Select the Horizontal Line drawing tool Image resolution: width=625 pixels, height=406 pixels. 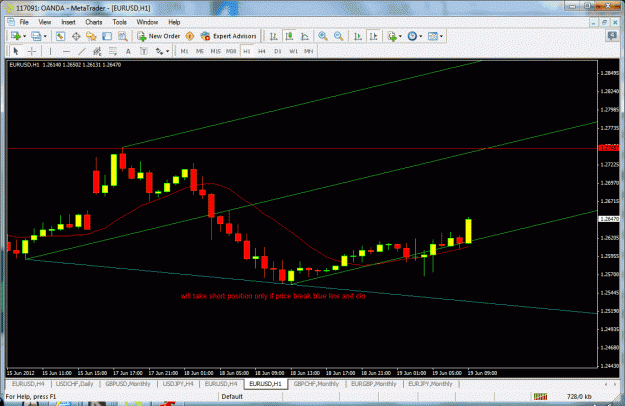click(66, 51)
